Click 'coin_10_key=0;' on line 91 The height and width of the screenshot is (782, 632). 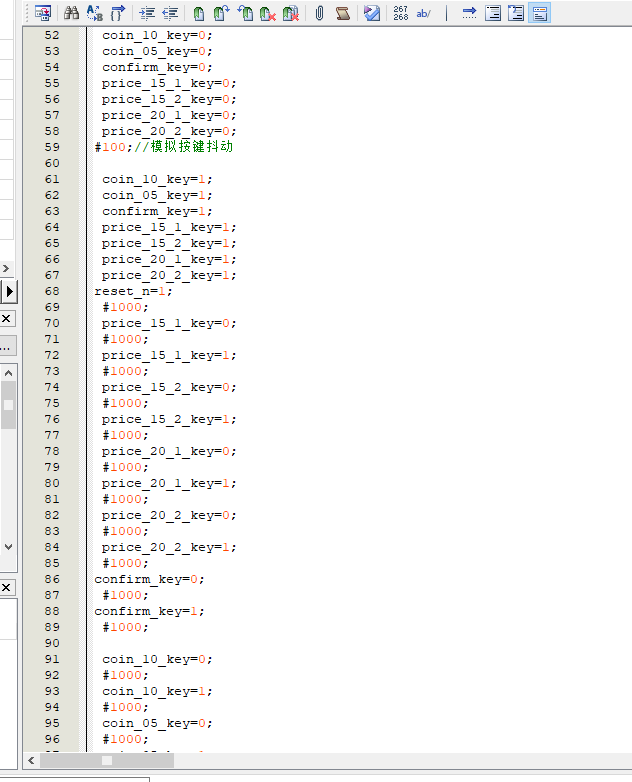click(157, 659)
